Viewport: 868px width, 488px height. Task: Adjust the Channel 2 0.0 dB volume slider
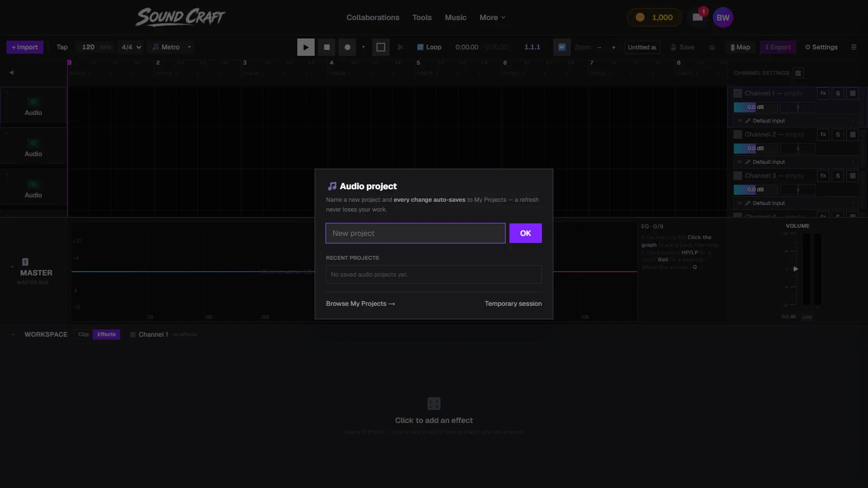[x=756, y=149]
